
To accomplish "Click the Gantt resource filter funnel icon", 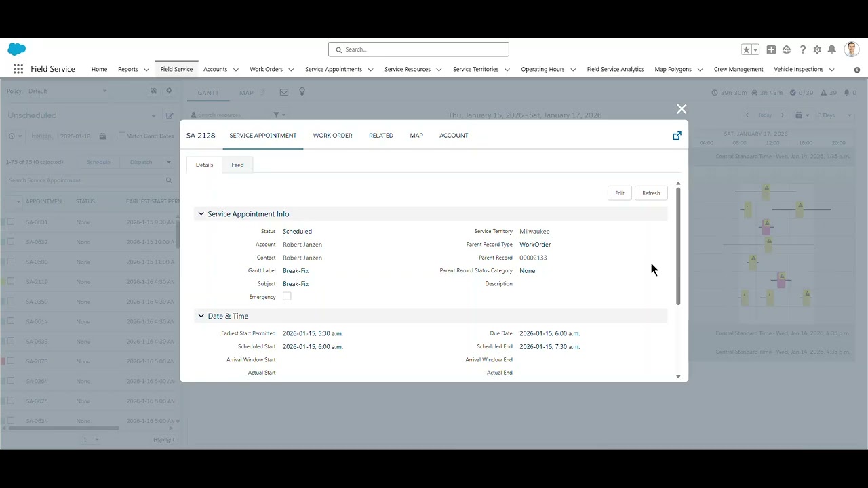I will click(x=276, y=115).
